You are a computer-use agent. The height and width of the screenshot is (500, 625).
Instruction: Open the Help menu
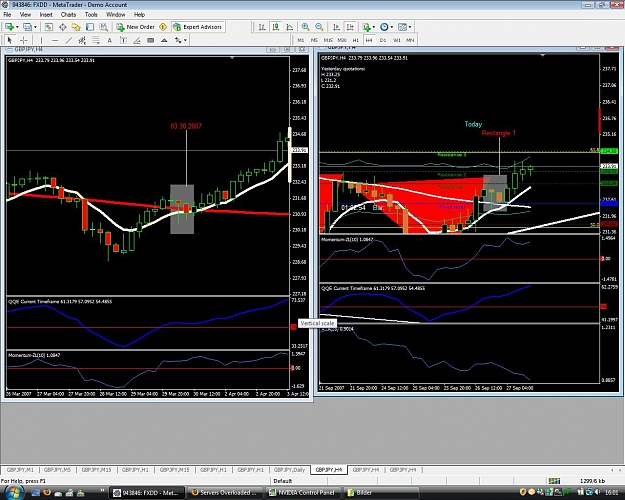click(139, 14)
